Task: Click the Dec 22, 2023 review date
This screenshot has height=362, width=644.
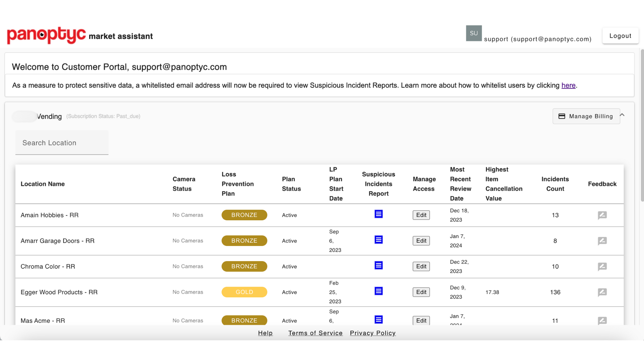Action: [459, 266]
